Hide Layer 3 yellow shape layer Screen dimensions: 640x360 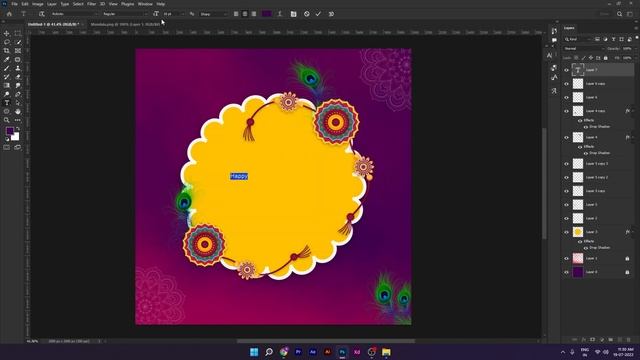tap(566, 232)
